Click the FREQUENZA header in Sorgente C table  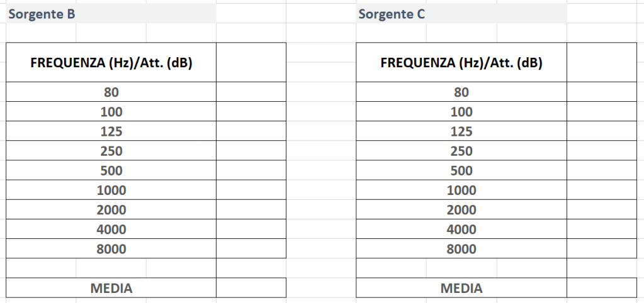[461, 62]
